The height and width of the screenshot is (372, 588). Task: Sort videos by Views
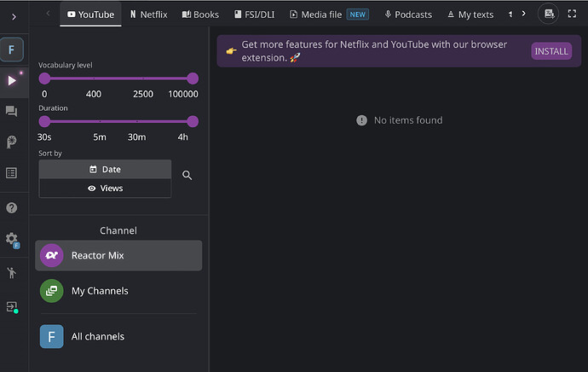pos(105,188)
